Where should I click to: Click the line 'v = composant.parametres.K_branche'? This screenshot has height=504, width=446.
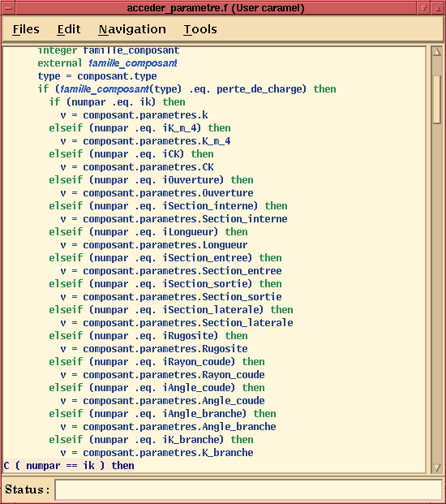click(x=157, y=453)
